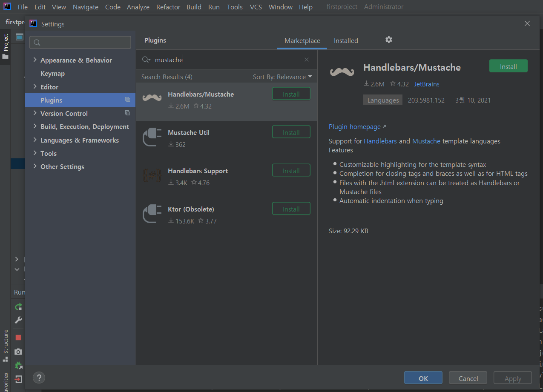Screen dimensions: 543x392
Task: Expand Appearance & Behavior settings
Action: tap(35, 60)
